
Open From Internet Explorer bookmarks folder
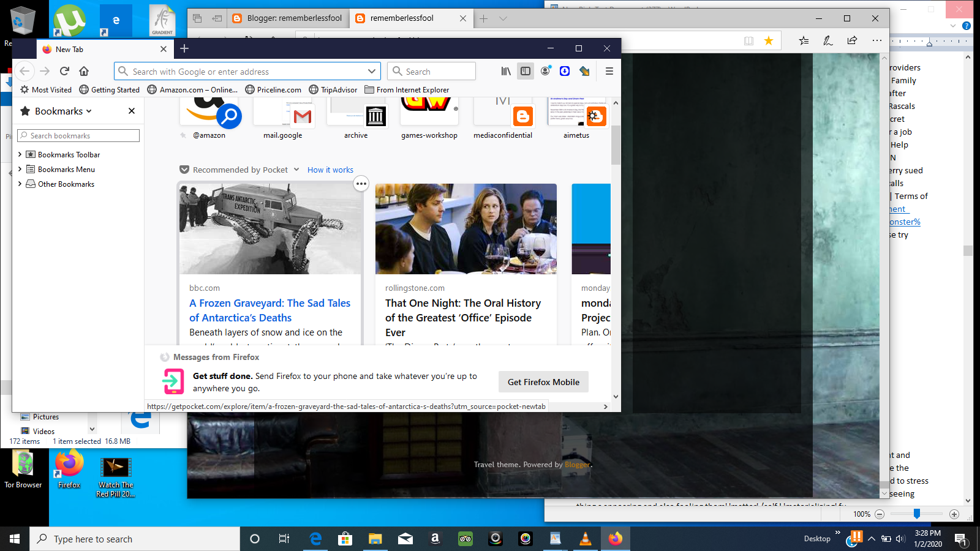pos(407,89)
